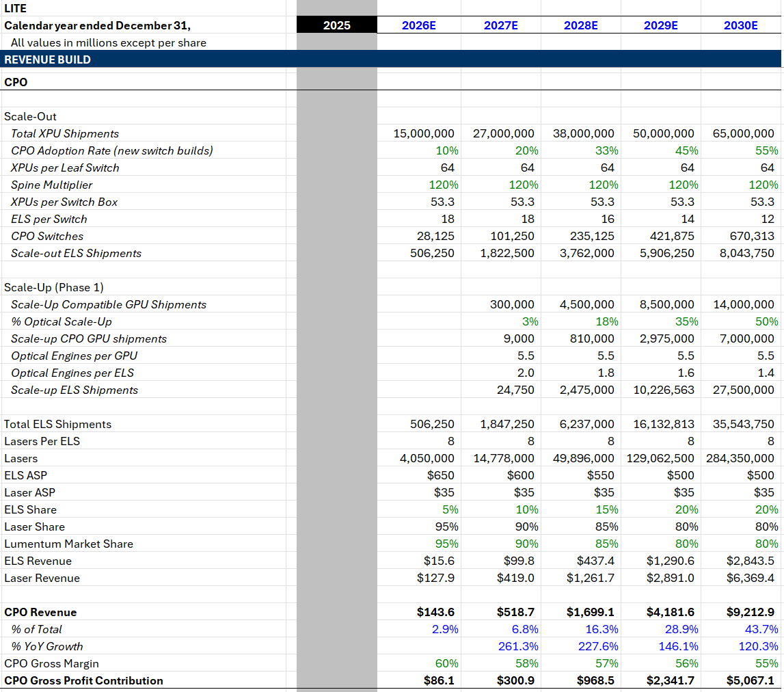The height and width of the screenshot is (692, 784).
Task: Select the 15,000,000 XPU shipments cell
Action: [424, 133]
